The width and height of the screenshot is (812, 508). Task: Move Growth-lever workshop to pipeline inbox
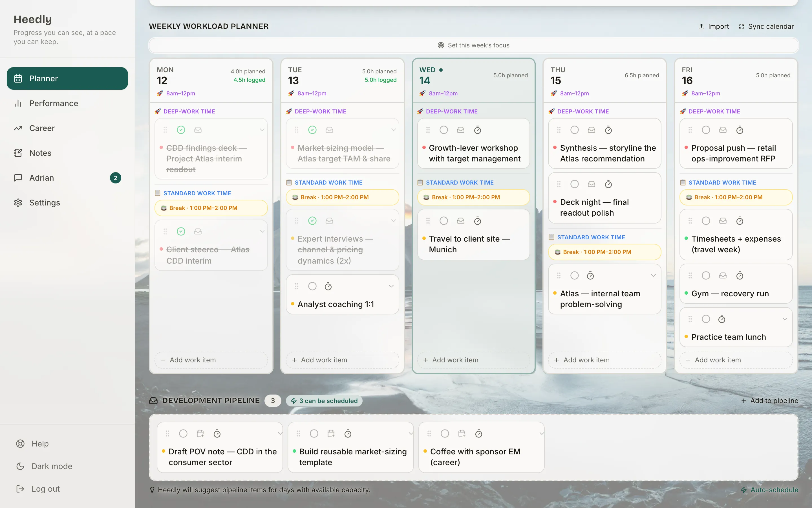click(x=461, y=130)
